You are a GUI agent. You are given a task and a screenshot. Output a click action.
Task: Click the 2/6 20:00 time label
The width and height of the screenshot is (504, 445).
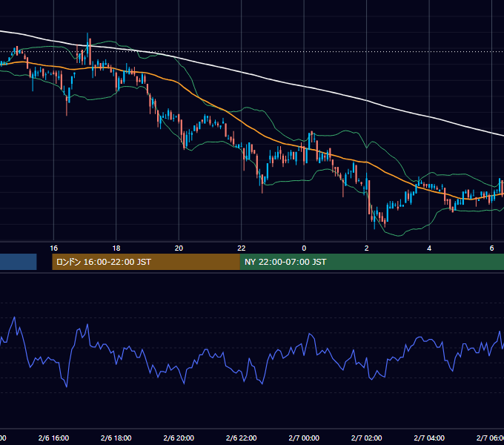[x=179, y=438]
